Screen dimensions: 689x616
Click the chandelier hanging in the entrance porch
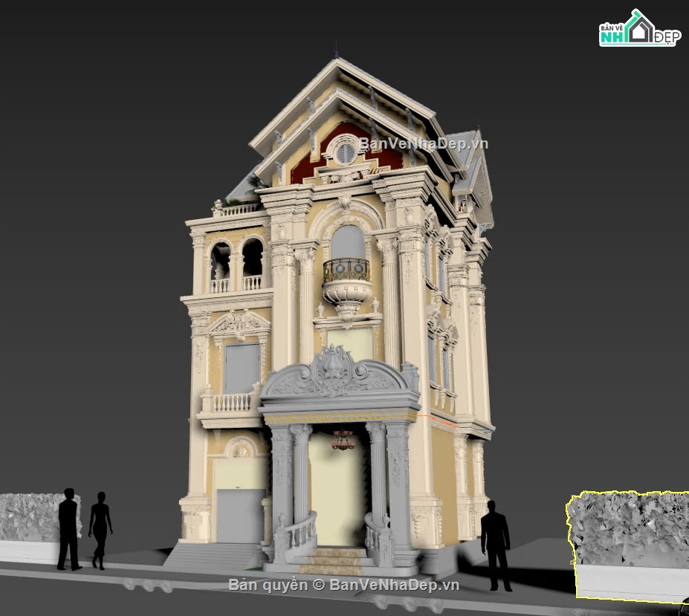[x=343, y=439]
